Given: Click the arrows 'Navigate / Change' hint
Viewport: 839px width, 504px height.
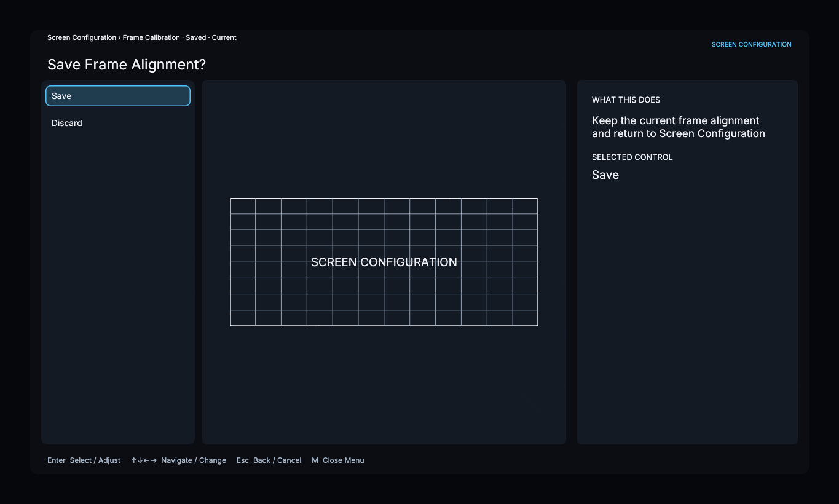Looking at the screenshot, I should (178, 460).
